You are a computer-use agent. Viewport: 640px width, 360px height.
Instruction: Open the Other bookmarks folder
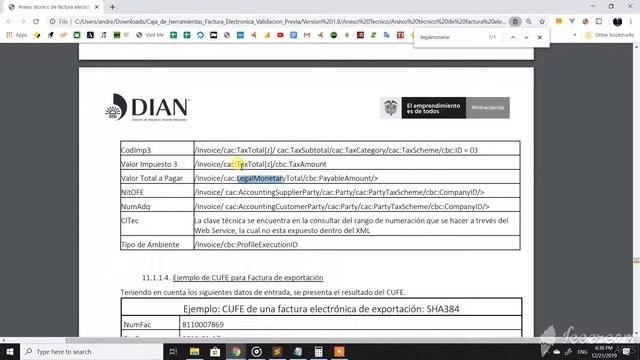610,36
